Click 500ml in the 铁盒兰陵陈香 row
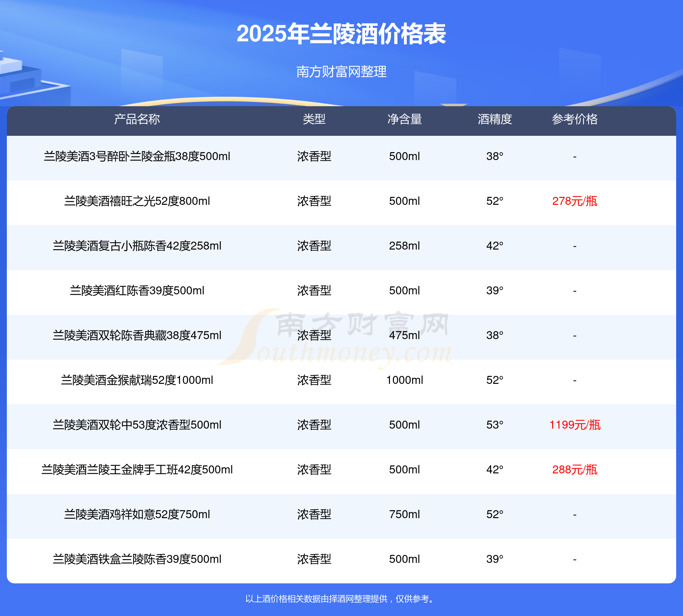683x616 pixels. click(404, 559)
